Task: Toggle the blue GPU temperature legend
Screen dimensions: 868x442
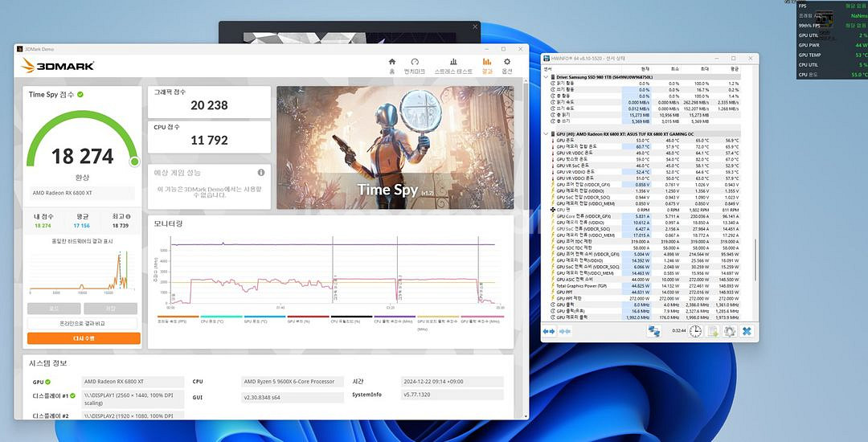Action: (x=264, y=318)
